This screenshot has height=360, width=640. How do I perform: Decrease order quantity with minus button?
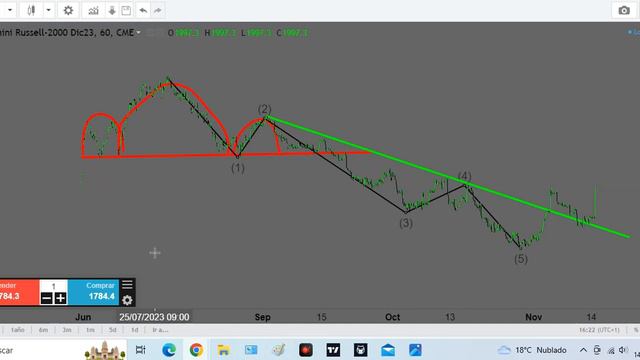tap(47, 298)
